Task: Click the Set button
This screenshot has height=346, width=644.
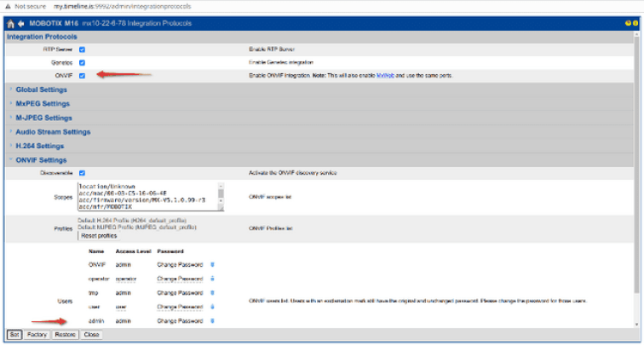Action: click(x=14, y=335)
